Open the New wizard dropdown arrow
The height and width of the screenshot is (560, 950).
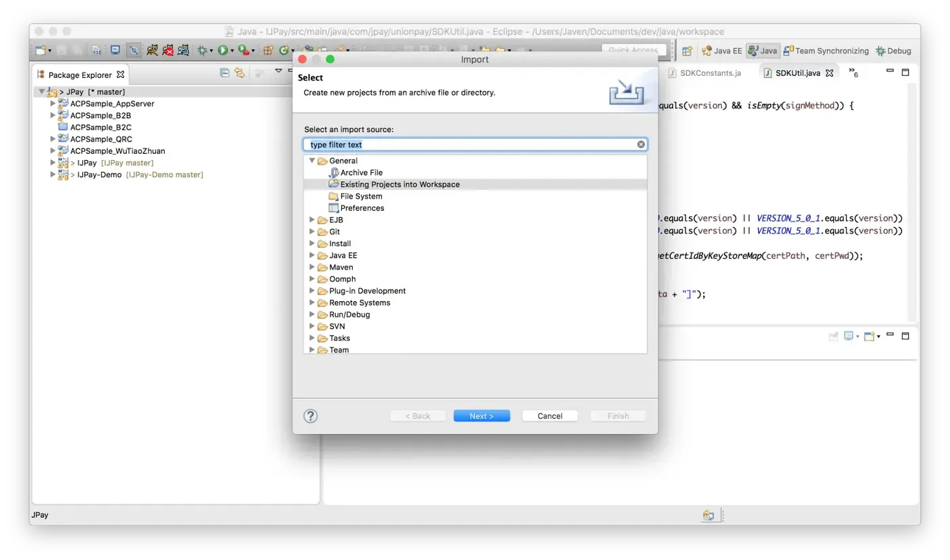50,51
